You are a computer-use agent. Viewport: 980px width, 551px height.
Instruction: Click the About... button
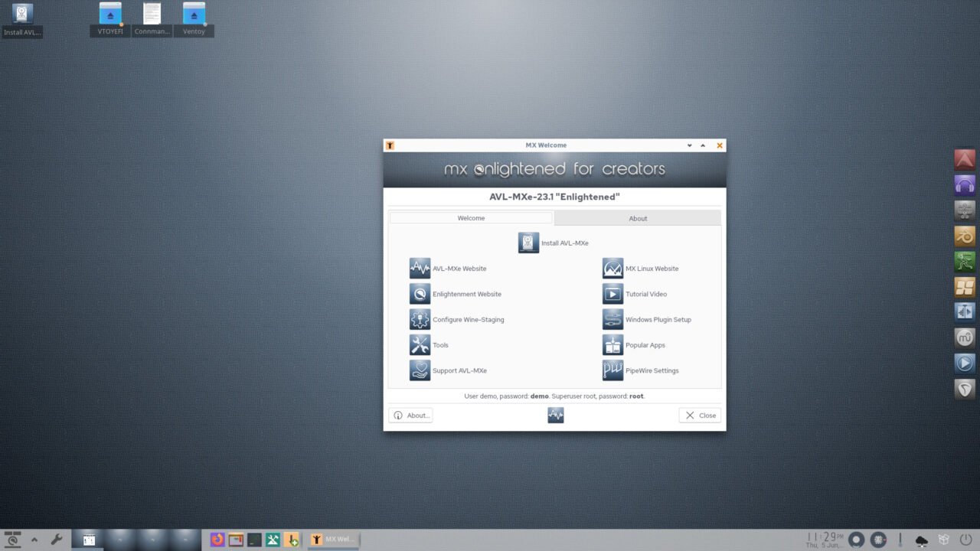pos(410,416)
